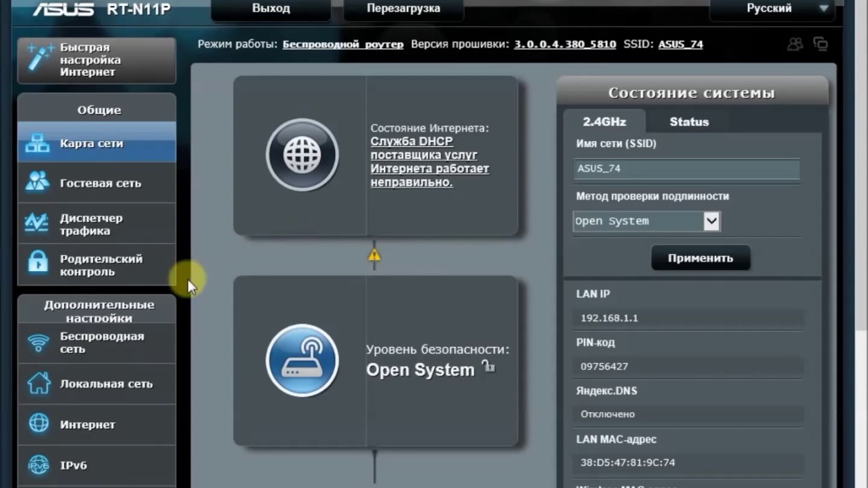This screenshot has height=488, width=868.
Task: Open Беспроводная сеть settings menu item
Action: 96,343
